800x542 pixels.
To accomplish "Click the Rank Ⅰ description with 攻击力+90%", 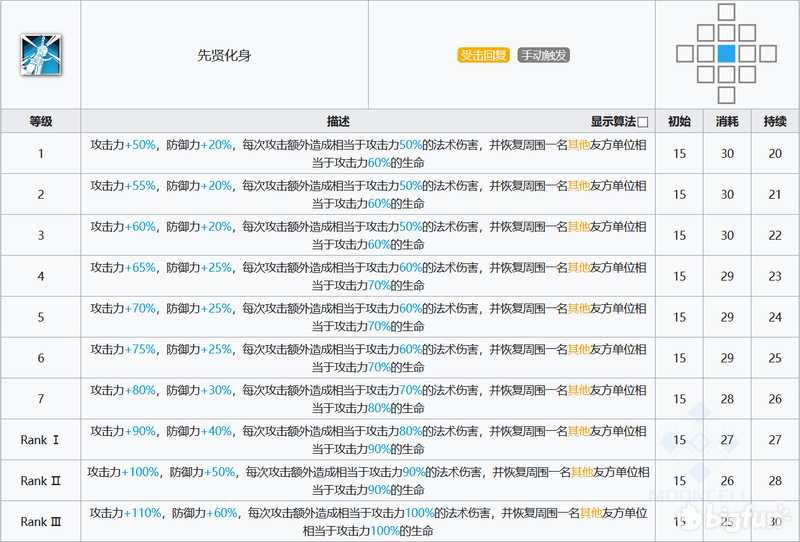I will point(368,439).
